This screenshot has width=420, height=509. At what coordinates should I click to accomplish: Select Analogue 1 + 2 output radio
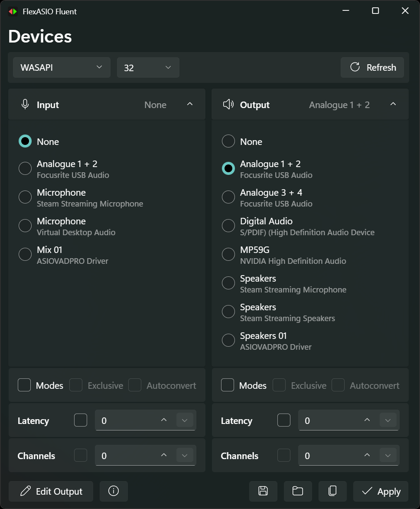(228, 168)
